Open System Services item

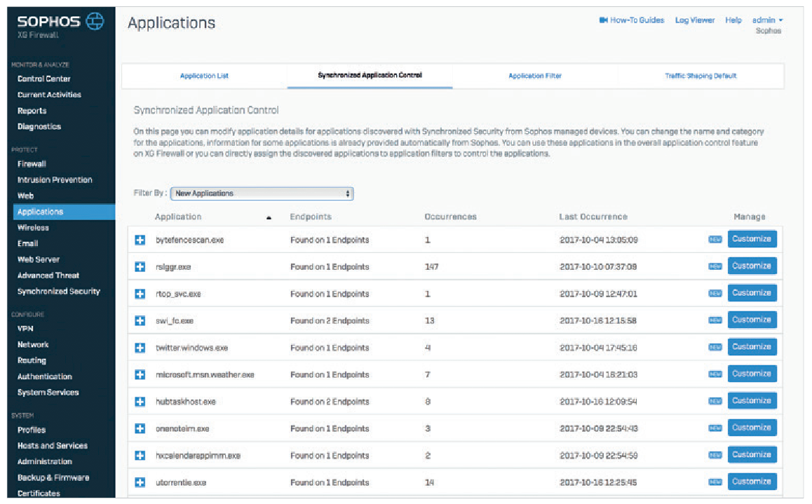pos(48,393)
